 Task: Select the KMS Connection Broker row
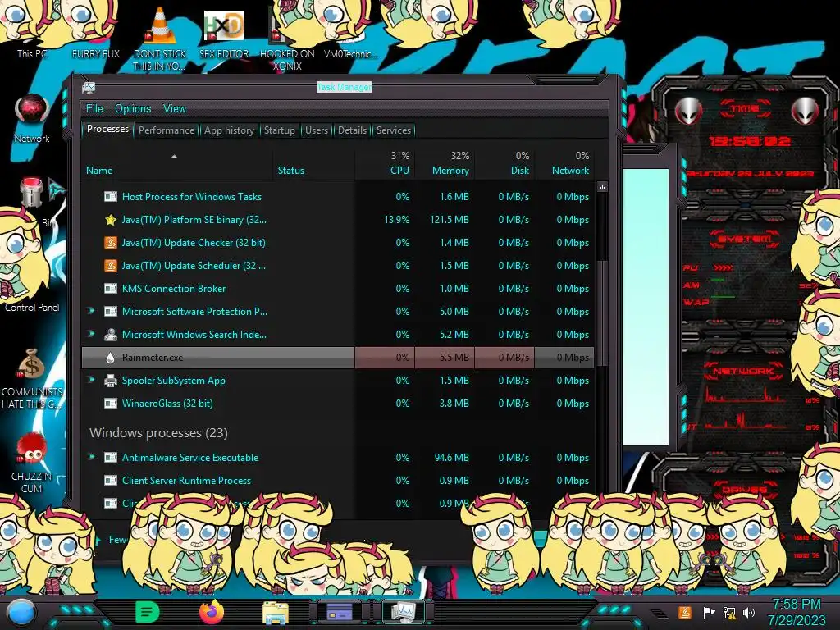[337, 288]
